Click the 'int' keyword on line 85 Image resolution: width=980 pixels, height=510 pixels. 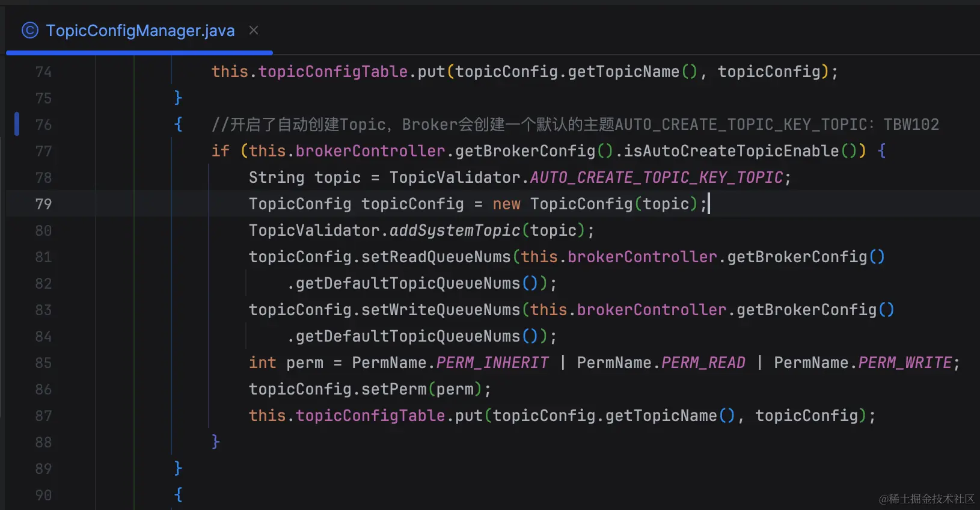263,363
